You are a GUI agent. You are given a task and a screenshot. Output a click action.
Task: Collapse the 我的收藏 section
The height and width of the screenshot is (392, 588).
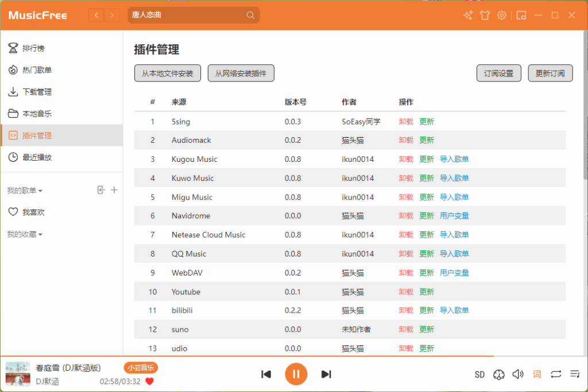pyautogui.click(x=25, y=234)
